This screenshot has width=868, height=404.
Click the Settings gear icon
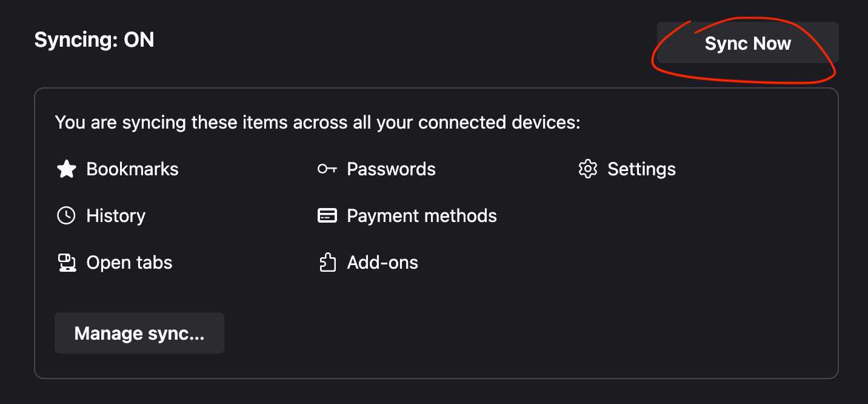[588, 169]
